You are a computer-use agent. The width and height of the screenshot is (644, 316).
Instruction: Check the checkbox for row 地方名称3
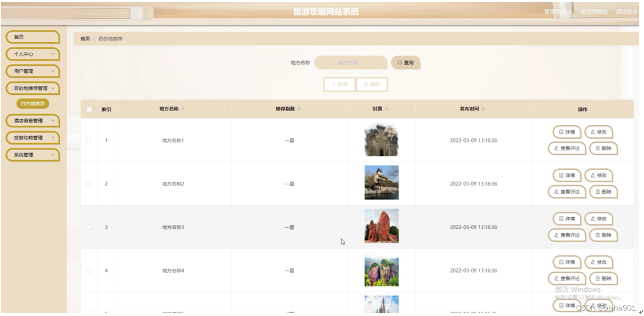[89, 227]
